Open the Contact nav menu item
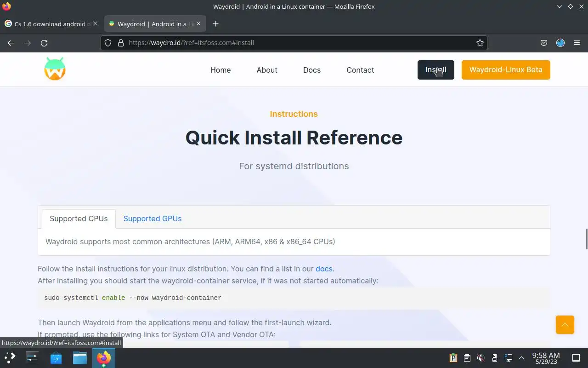The height and width of the screenshot is (368, 588). pyautogui.click(x=360, y=70)
